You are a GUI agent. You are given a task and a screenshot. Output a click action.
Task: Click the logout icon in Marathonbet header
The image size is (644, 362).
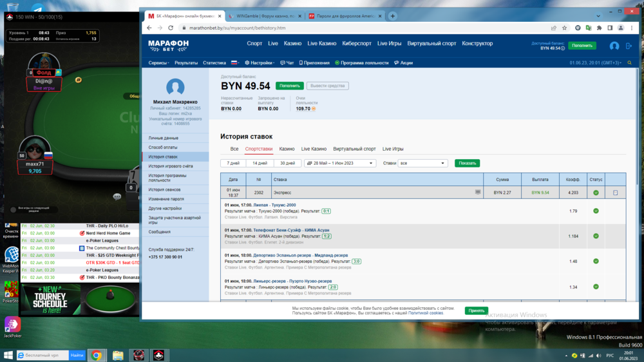point(629,46)
